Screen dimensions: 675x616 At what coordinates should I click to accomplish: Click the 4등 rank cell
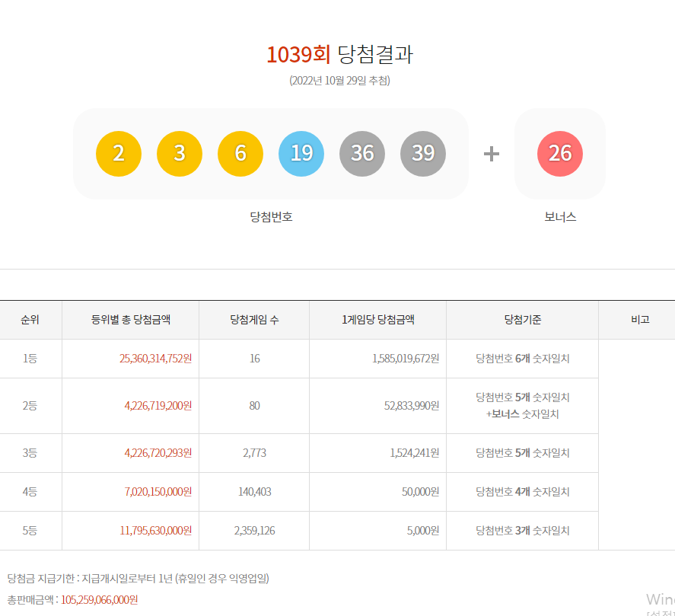pyautogui.click(x=30, y=492)
